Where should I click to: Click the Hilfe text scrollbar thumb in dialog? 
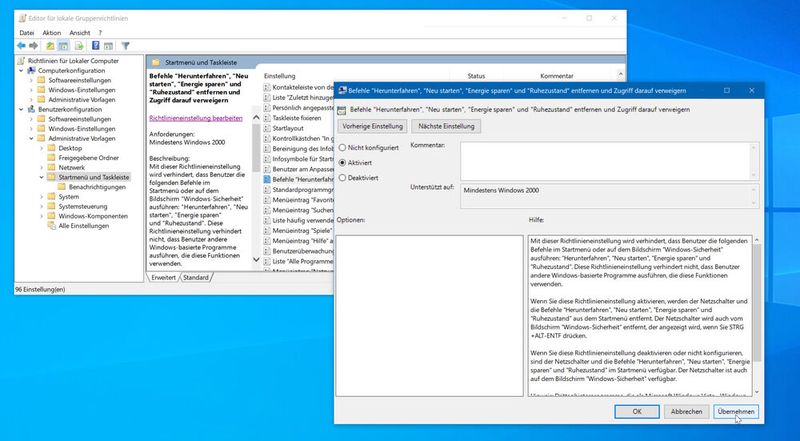tap(756, 303)
